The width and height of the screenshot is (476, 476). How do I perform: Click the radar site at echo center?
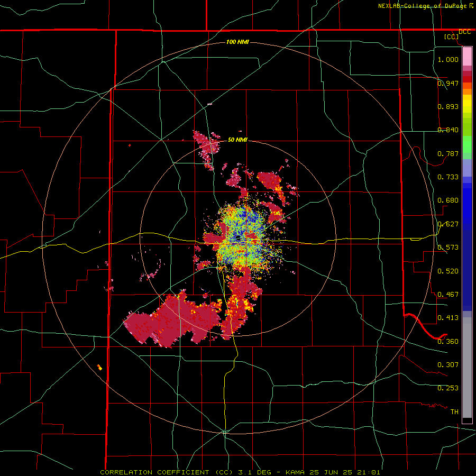click(x=238, y=239)
